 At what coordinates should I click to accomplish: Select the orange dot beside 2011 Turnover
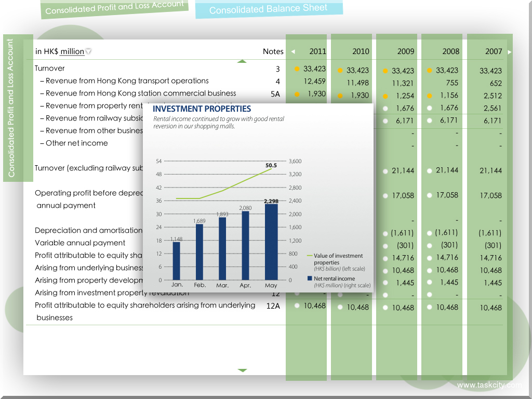pos(297,69)
